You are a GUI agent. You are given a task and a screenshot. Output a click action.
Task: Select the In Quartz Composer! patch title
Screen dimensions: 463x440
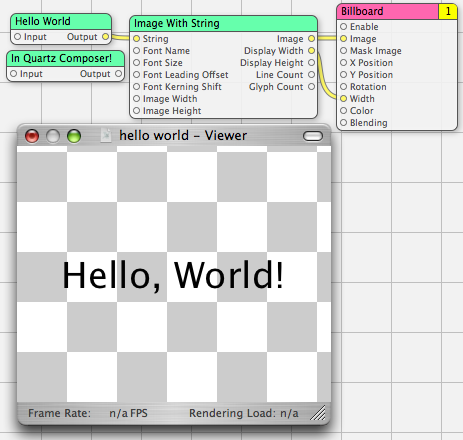coord(61,58)
